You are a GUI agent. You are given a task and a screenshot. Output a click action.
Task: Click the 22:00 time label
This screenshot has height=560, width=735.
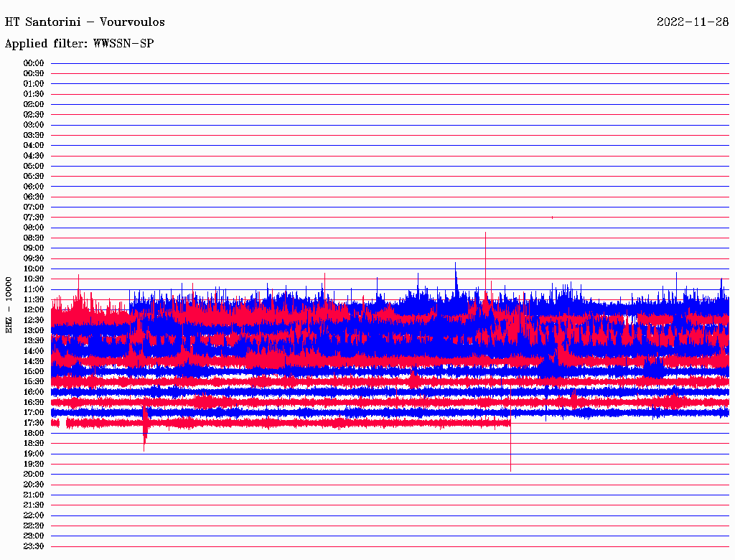[x=34, y=515]
